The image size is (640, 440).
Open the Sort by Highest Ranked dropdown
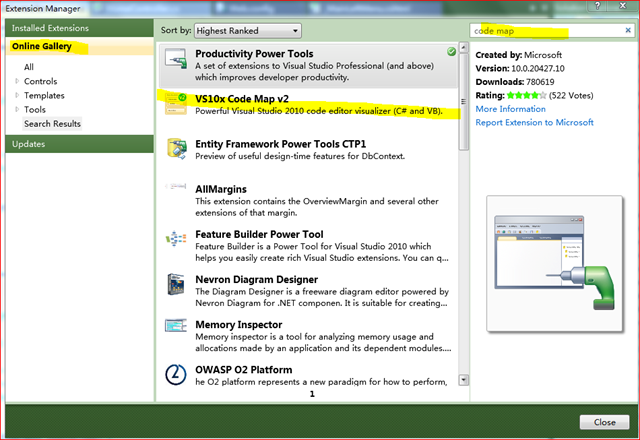coord(248,31)
